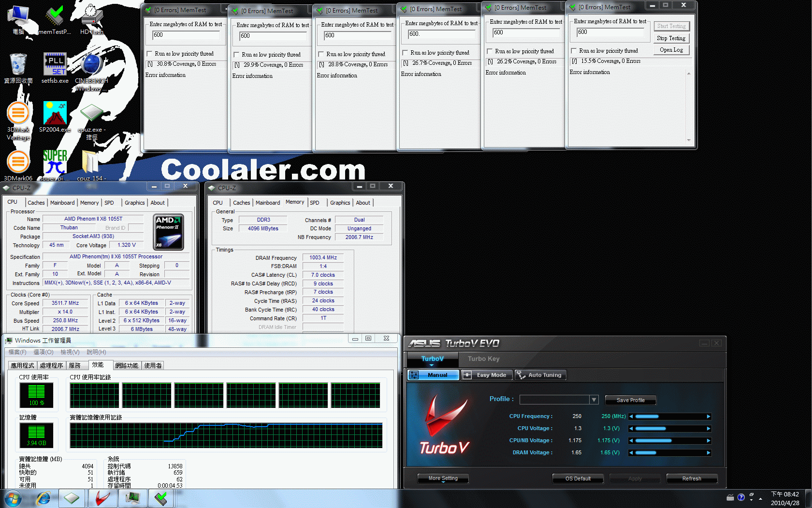Switch to 處理程序 tab in Task Manager

[x=52, y=366]
